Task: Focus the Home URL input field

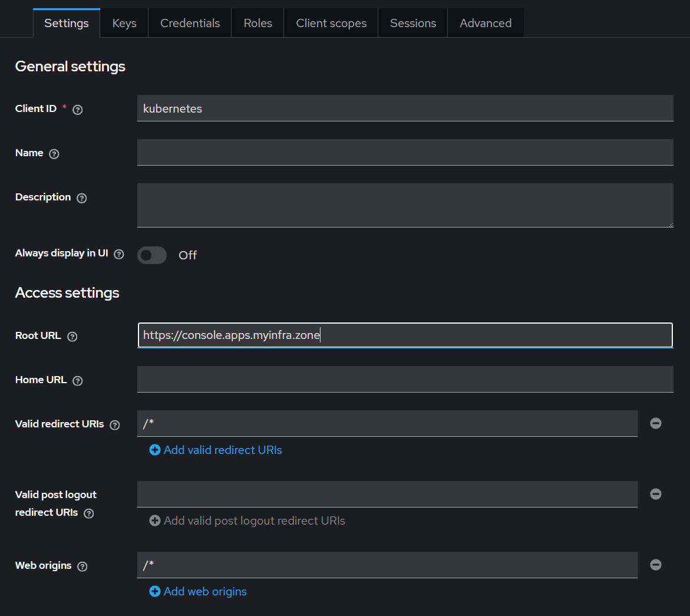Action: [x=405, y=379]
